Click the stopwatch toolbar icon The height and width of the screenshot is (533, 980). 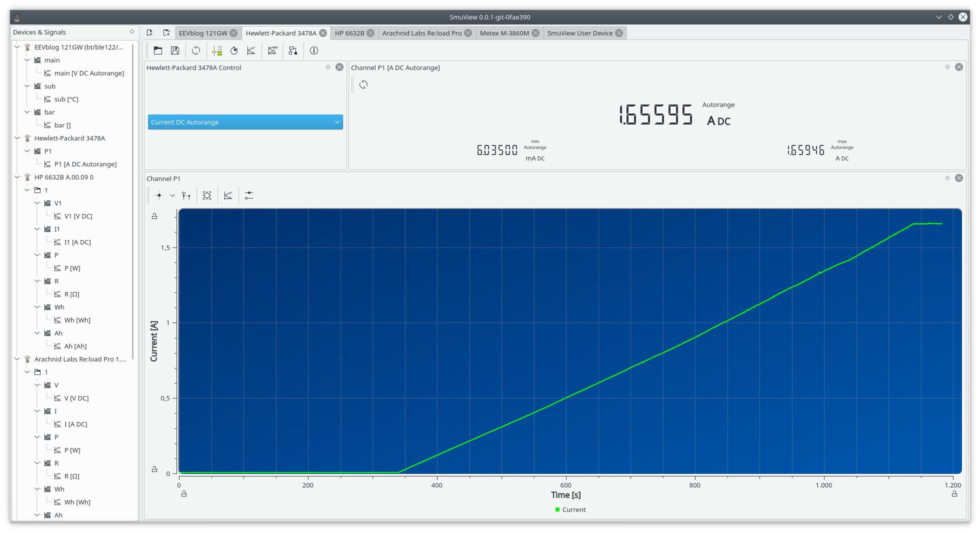[234, 50]
